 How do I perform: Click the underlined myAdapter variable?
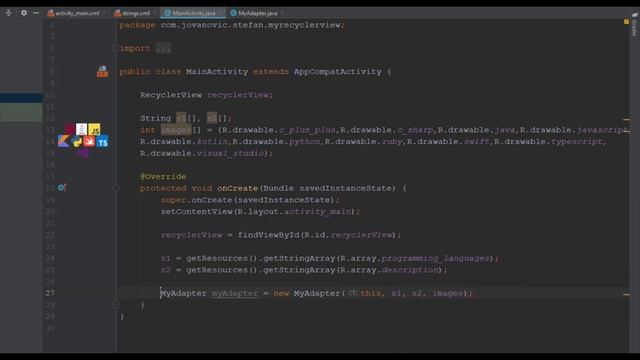(235, 293)
